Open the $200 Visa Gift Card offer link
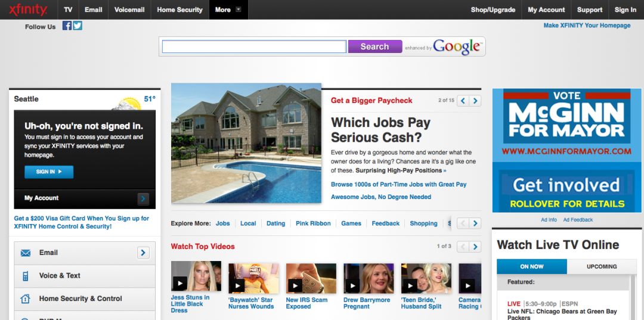Viewport: 644px width, 320px height. pos(81,222)
